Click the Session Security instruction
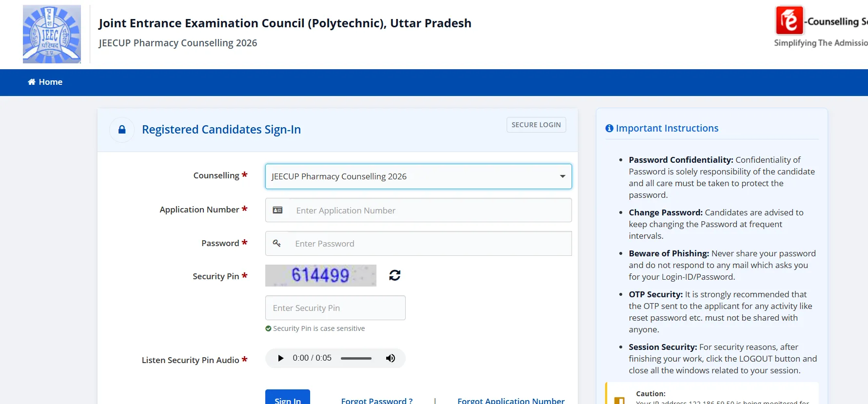This screenshot has height=404, width=868. (x=723, y=359)
